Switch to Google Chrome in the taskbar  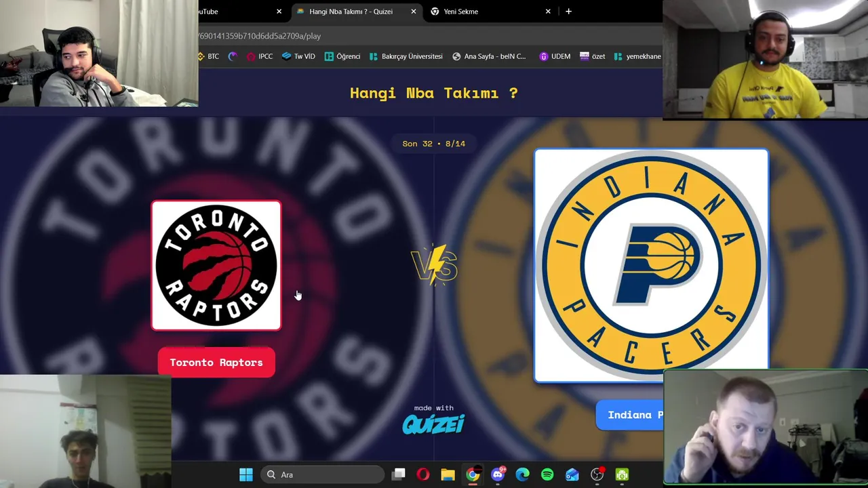point(473,474)
